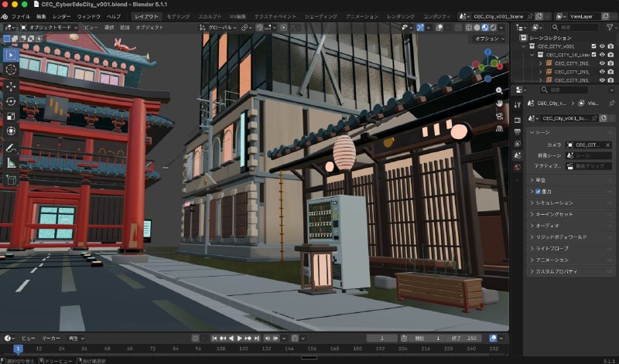Click frame 120 on the timeline

pyautogui.click(x=244, y=349)
